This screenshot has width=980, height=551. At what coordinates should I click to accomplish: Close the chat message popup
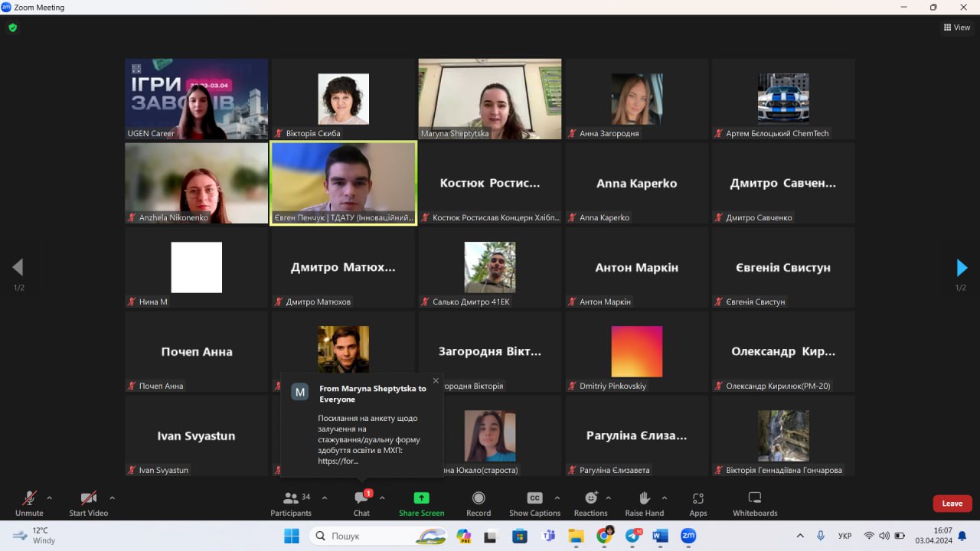(x=436, y=380)
